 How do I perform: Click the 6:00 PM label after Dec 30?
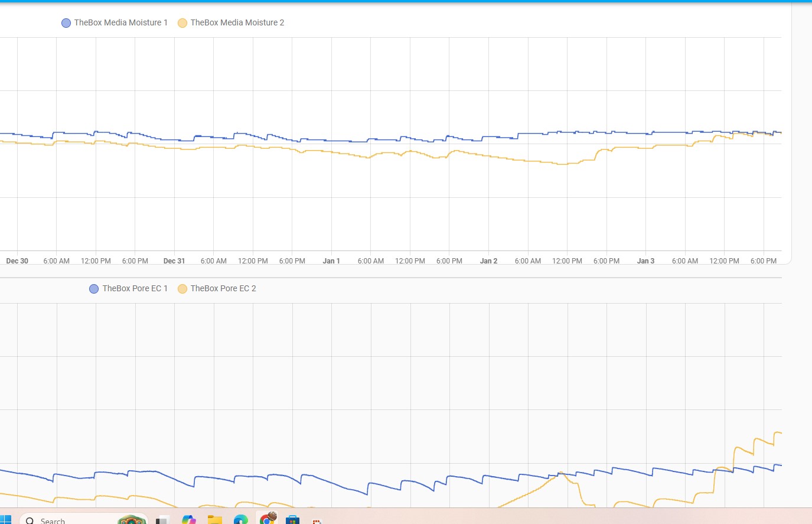(x=135, y=261)
